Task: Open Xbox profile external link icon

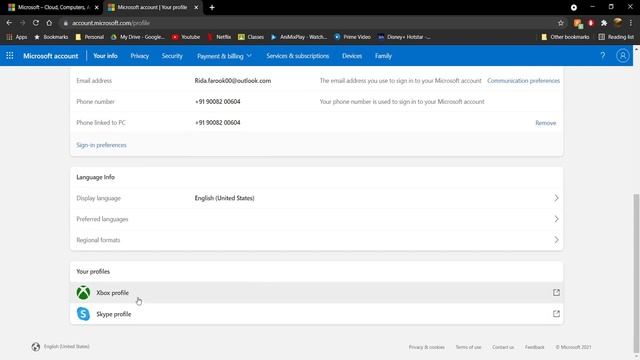Action: pos(556,293)
